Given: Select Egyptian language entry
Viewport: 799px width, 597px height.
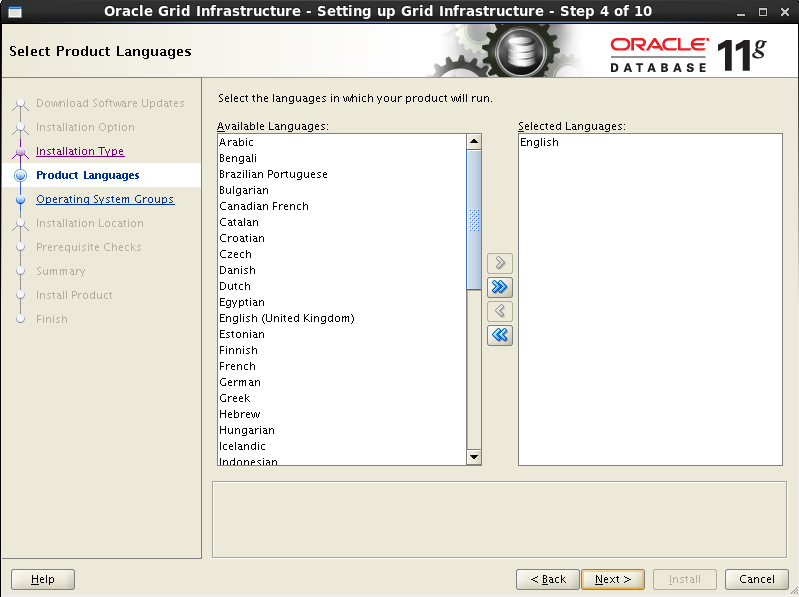Looking at the screenshot, I should point(341,302).
